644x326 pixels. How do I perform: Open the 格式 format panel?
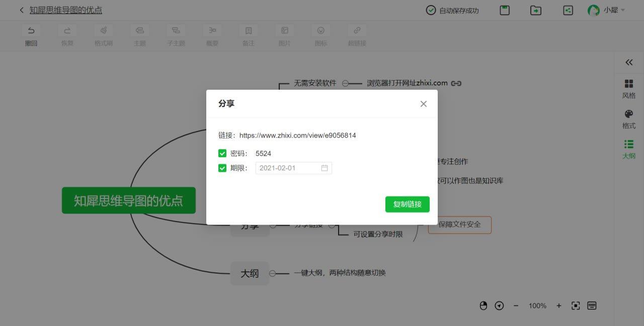pos(629,119)
